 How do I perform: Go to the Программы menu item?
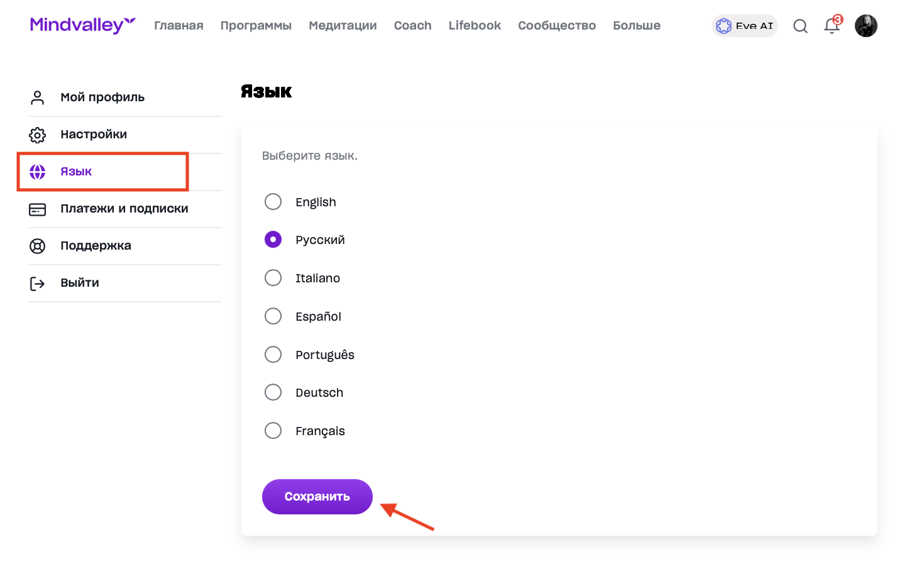pos(256,26)
